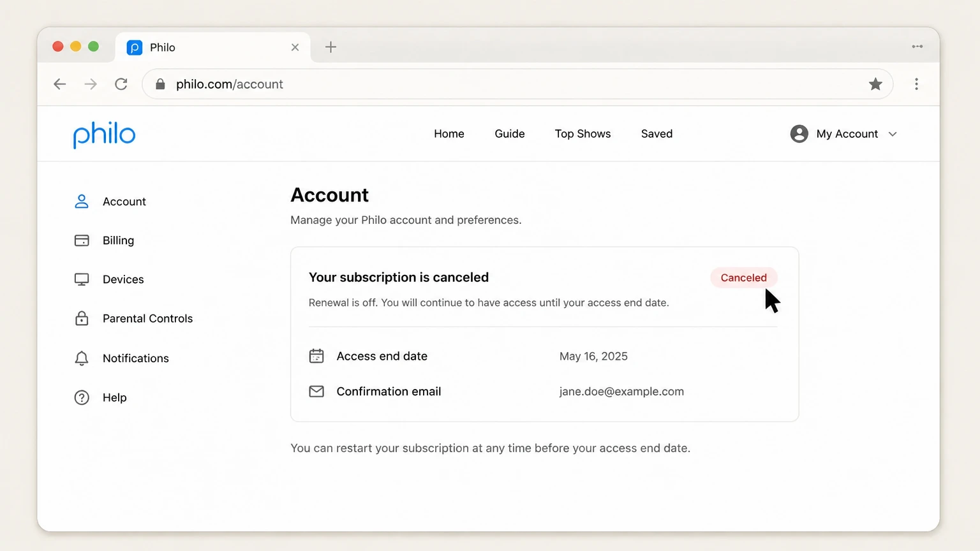This screenshot has width=980, height=551.
Task: Expand the My Account dropdown chevron
Action: coord(893,134)
